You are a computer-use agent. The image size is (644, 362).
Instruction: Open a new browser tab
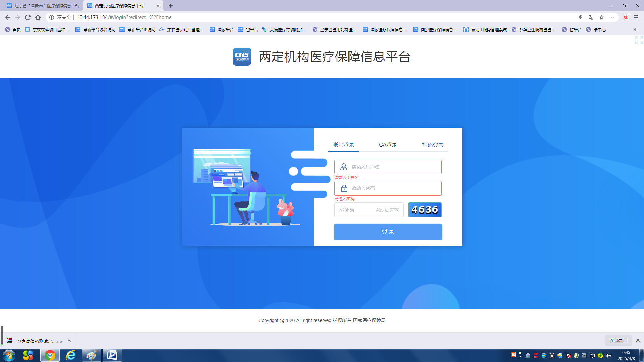pyautogui.click(x=171, y=6)
